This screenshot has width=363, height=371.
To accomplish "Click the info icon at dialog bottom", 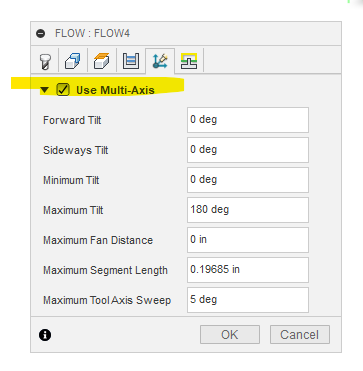I will 45,335.
